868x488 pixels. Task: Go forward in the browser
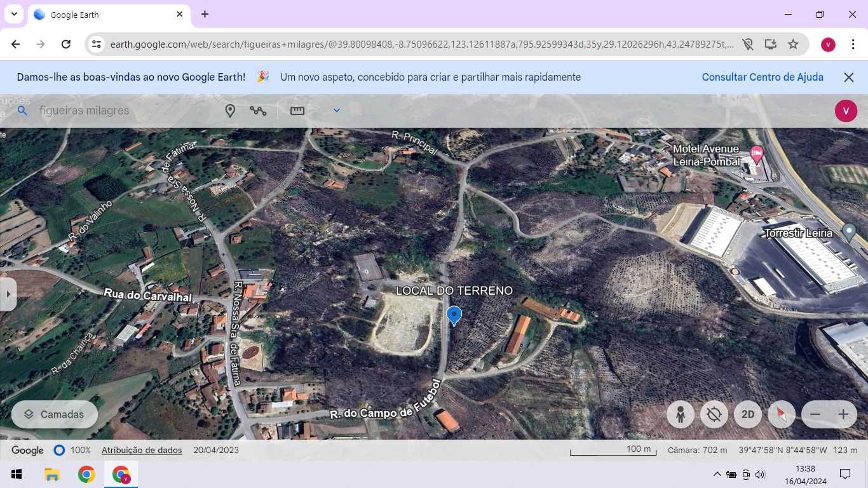pyautogui.click(x=41, y=44)
